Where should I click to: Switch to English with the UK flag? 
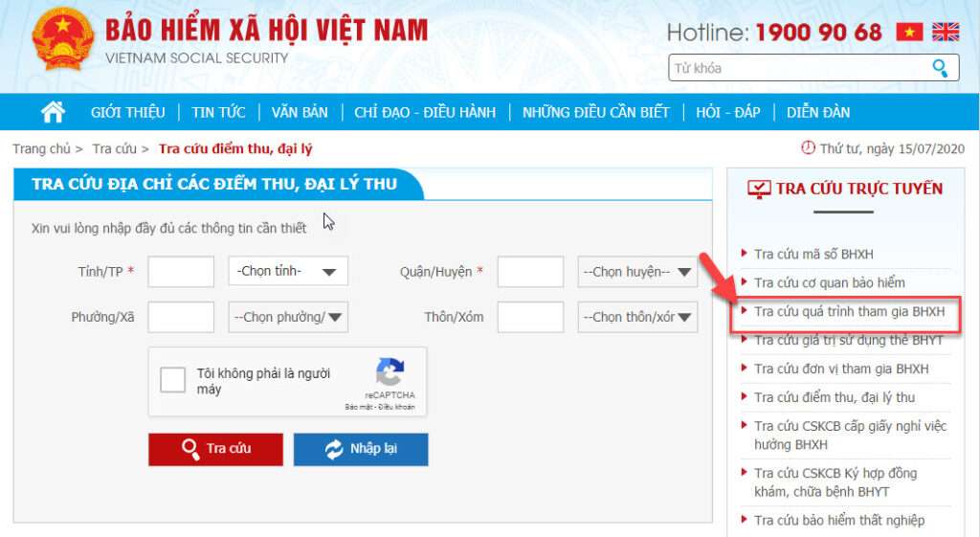pos(945,32)
